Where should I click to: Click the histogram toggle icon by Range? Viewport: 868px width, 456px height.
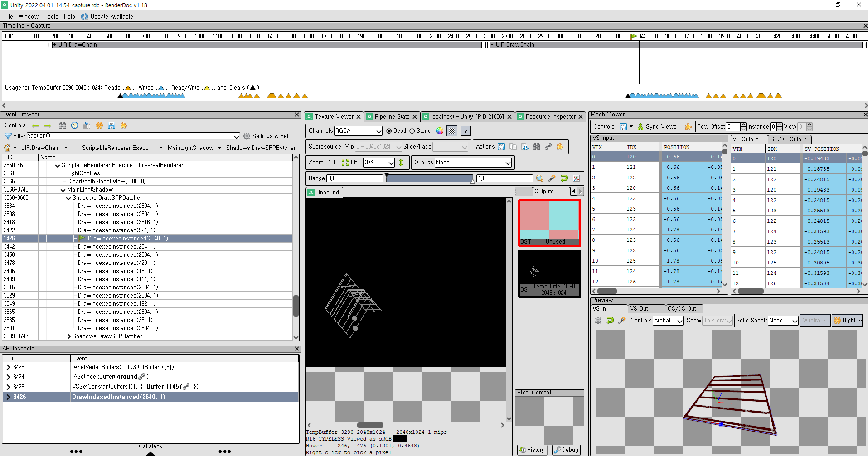click(x=576, y=178)
